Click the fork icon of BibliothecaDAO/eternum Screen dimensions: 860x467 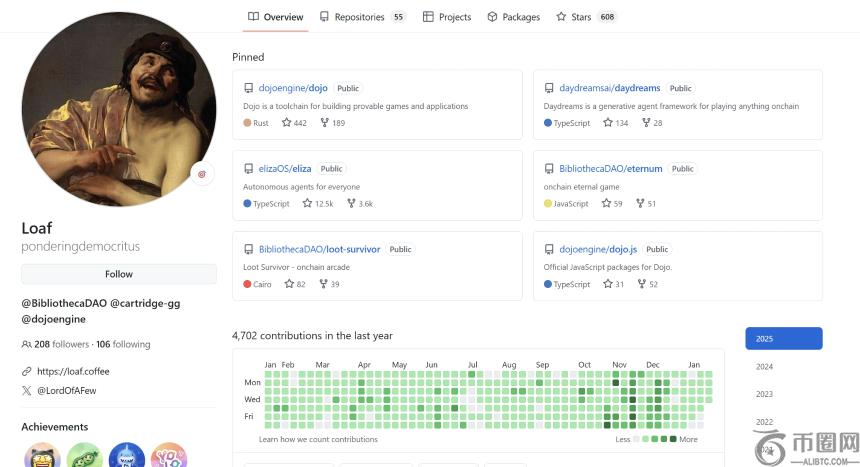(640, 203)
